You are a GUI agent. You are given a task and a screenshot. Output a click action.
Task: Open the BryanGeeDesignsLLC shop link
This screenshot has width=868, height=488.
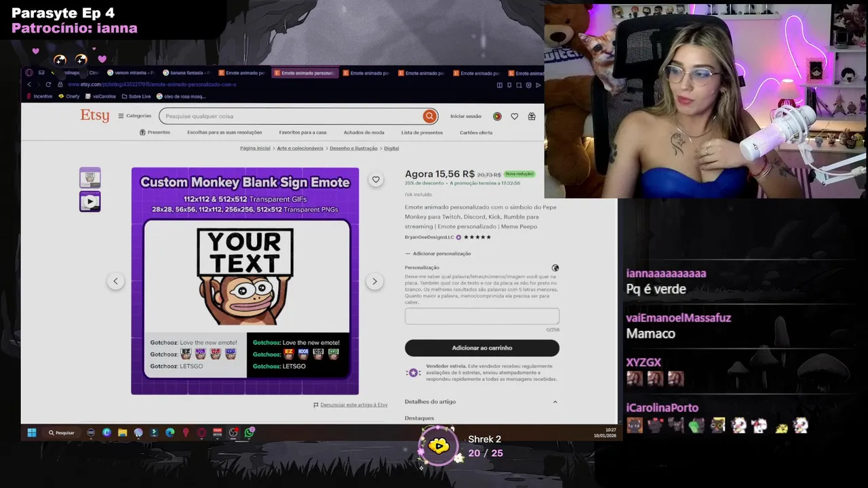click(429, 237)
